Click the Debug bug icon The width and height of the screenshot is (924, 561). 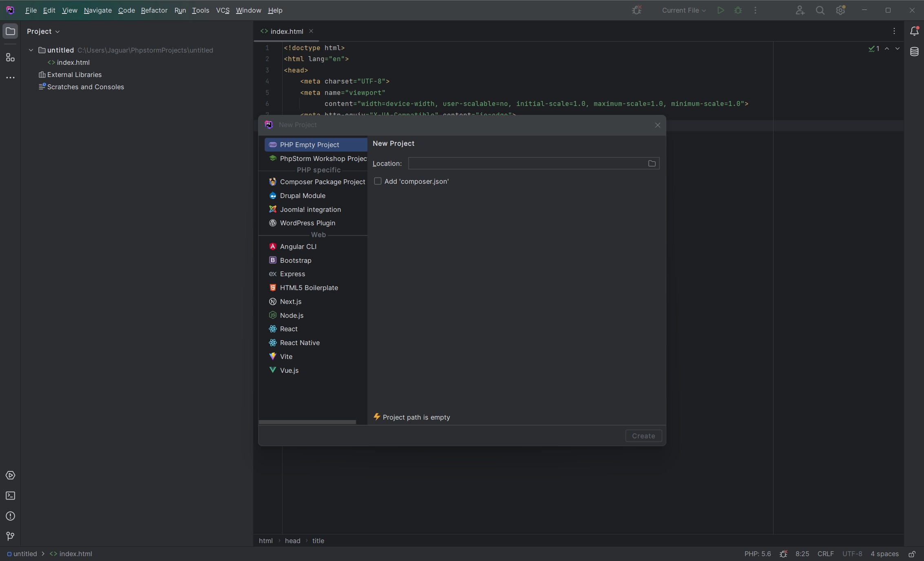click(x=738, y=11)
